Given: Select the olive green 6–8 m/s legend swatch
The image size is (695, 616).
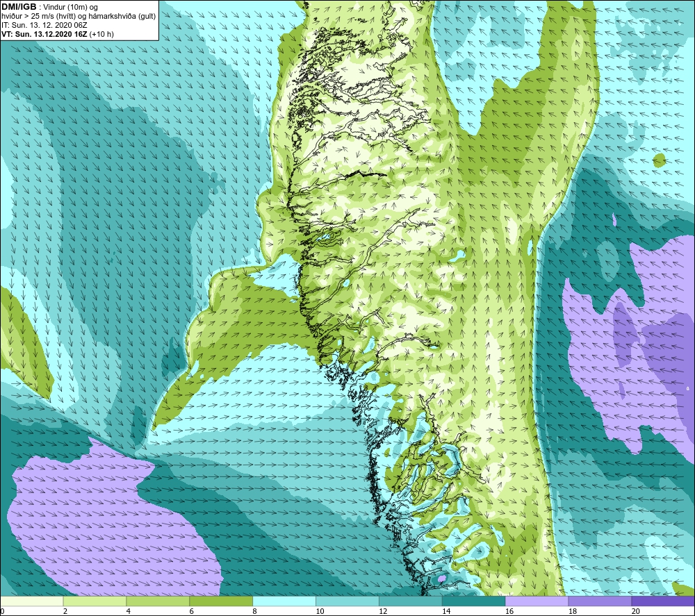Looking at the screenshot, I should [x=221, y=601].
